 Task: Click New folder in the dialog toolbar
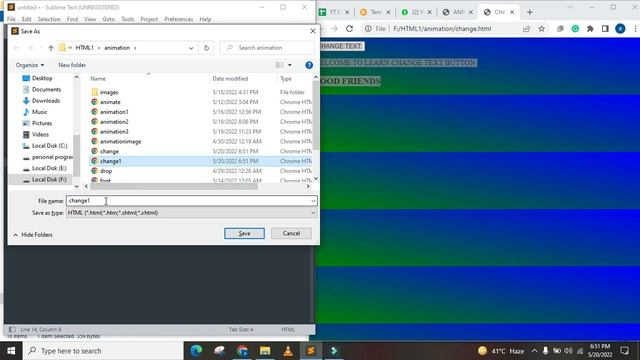coord(72,65)
